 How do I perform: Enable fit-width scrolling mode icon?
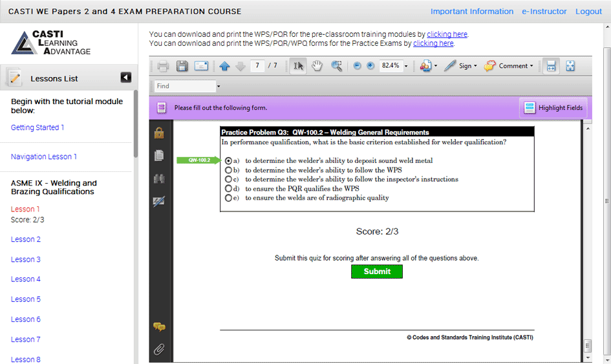[x=551, y=66]
